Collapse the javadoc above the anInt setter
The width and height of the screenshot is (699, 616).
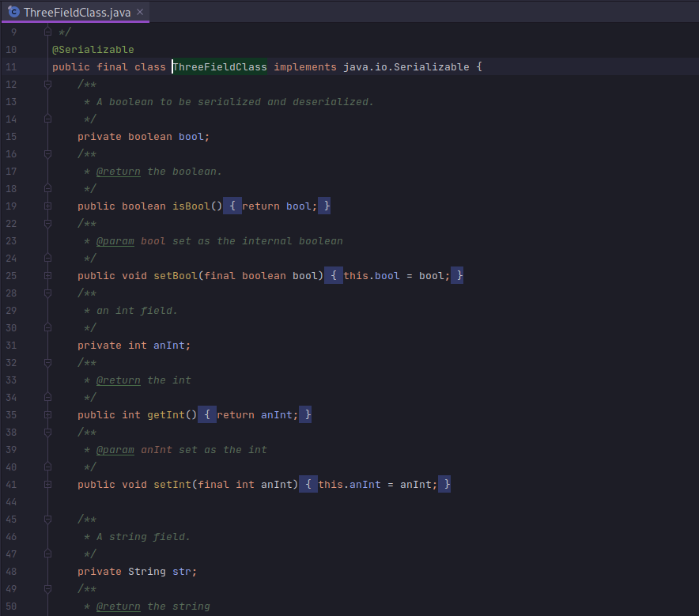coord(47,432)
